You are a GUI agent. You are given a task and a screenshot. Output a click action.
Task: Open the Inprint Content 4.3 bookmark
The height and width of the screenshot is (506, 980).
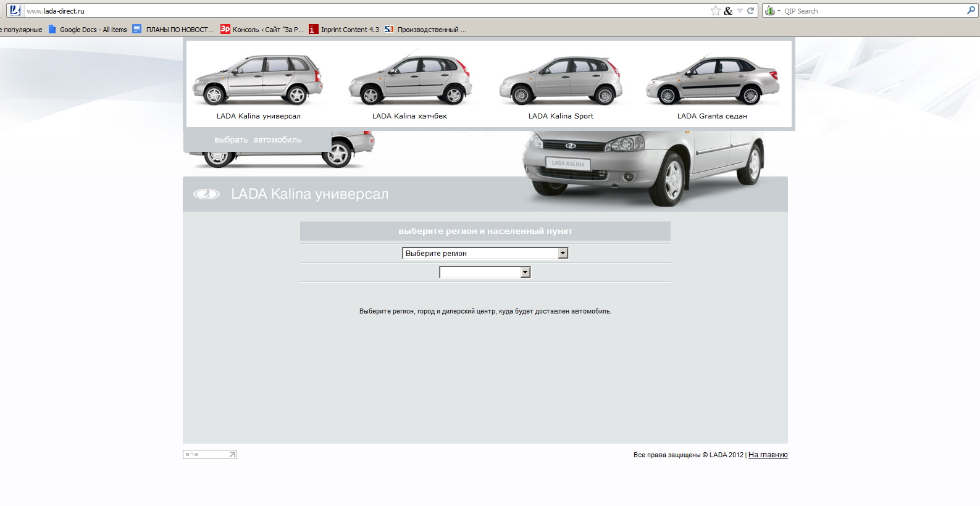tap(344, 29)
